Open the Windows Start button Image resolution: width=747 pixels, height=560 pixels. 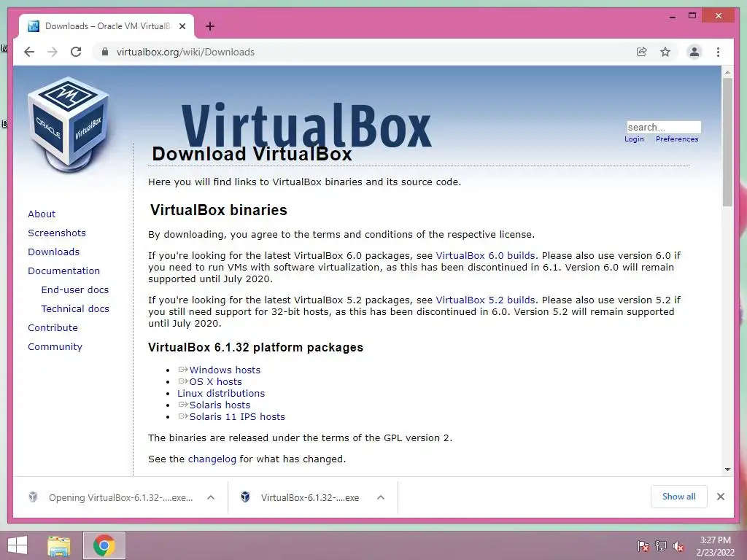click(18, 545)
